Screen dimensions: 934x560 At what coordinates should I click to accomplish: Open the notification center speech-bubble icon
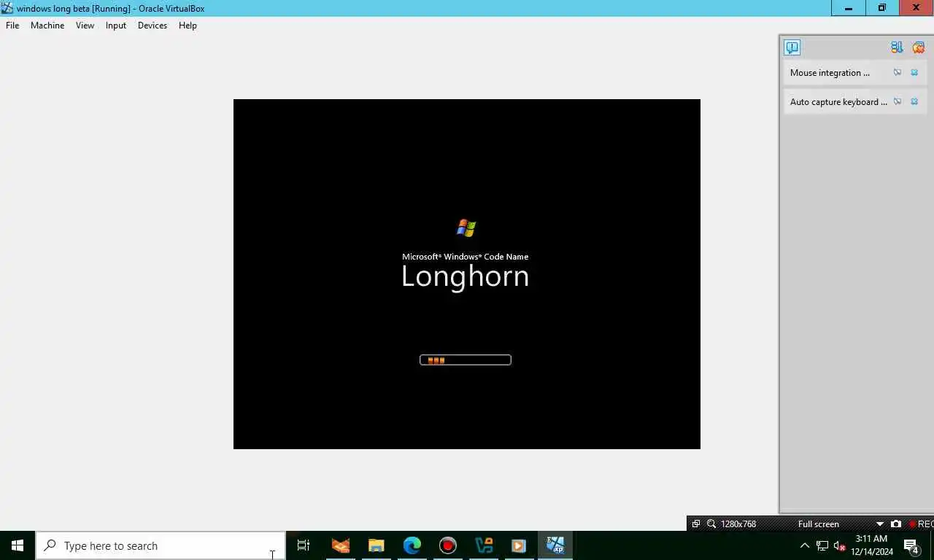792,47
